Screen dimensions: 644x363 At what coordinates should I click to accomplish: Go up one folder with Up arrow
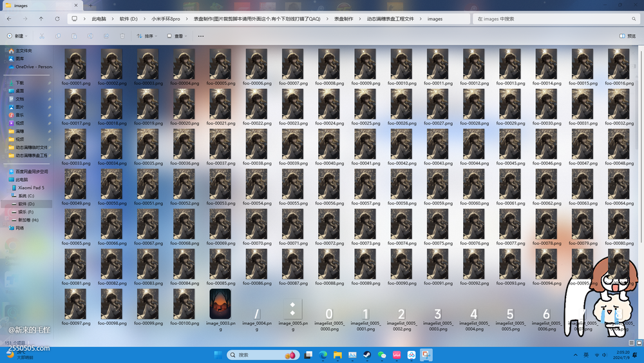pyautogui.click(x=41, y=19)
